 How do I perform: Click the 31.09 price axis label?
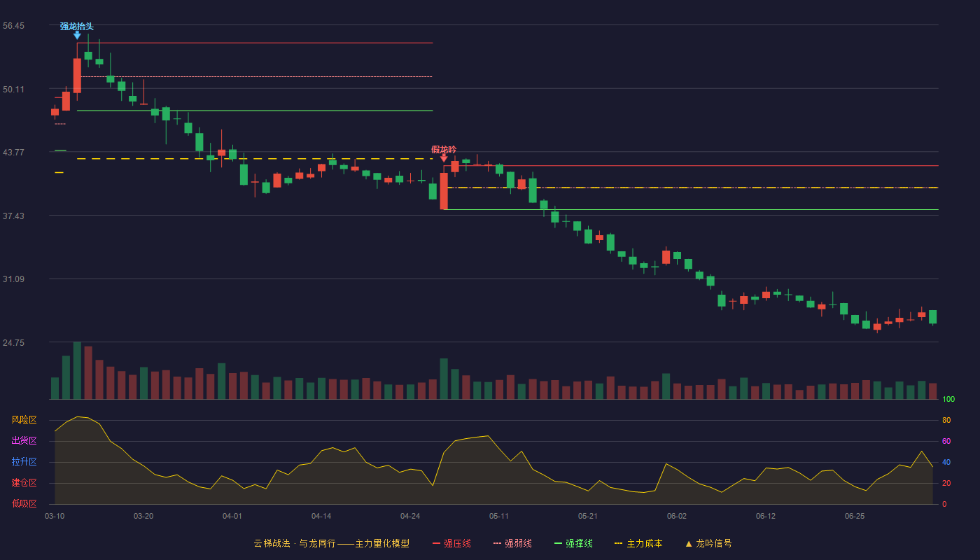(13, 279)
